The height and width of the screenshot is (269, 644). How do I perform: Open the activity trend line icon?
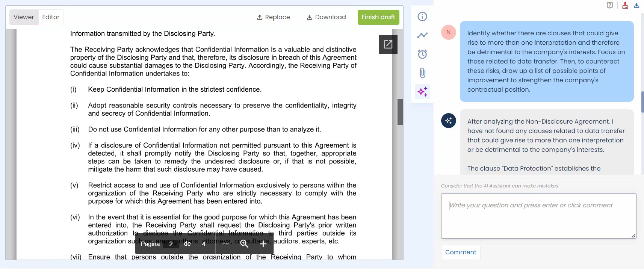(422, 35)
